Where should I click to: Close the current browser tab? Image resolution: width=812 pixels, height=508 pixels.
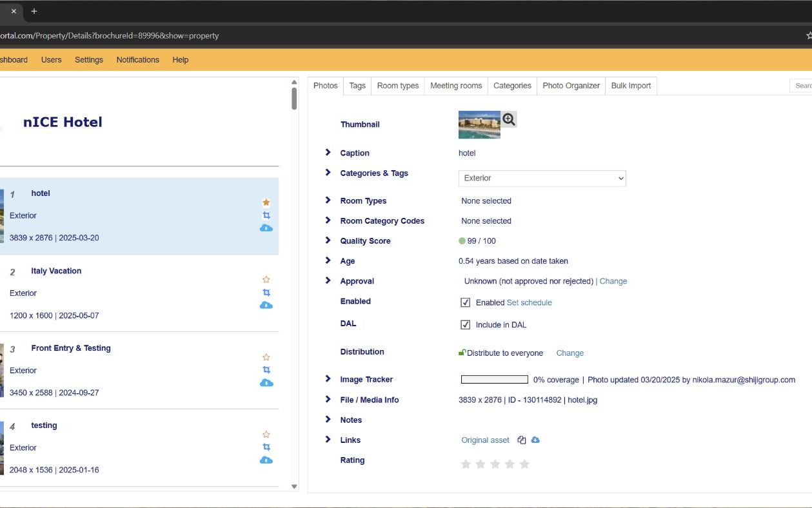(x=14, y=11)
